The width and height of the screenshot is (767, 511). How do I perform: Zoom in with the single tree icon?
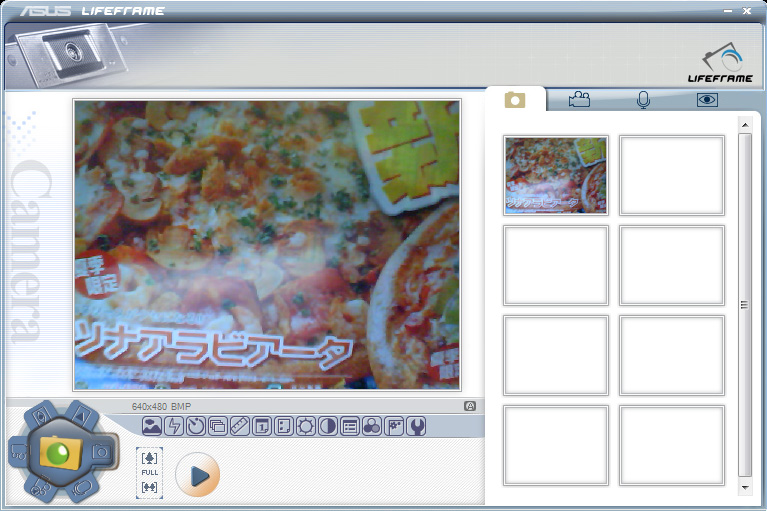tap(149, 458)
